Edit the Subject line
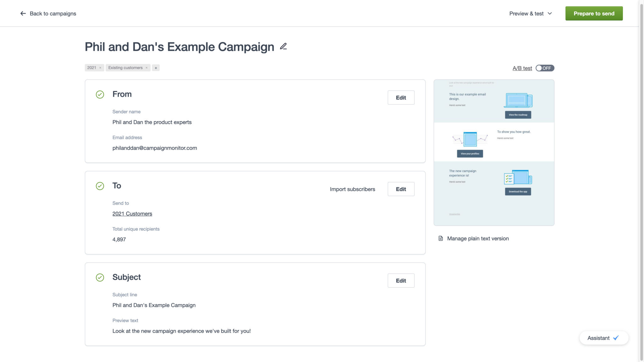 [401, 280]
